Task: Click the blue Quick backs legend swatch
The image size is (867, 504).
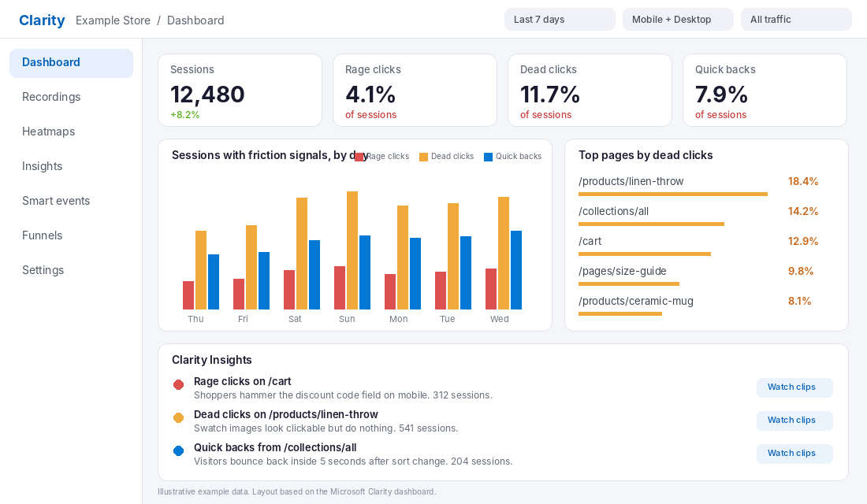Action: point(488,157)
